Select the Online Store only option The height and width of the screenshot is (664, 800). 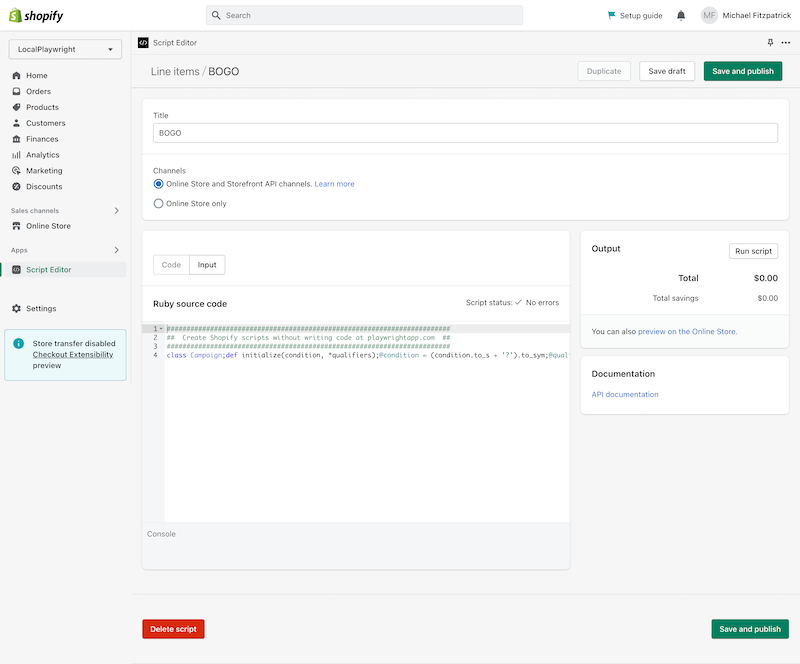point(158,203)
